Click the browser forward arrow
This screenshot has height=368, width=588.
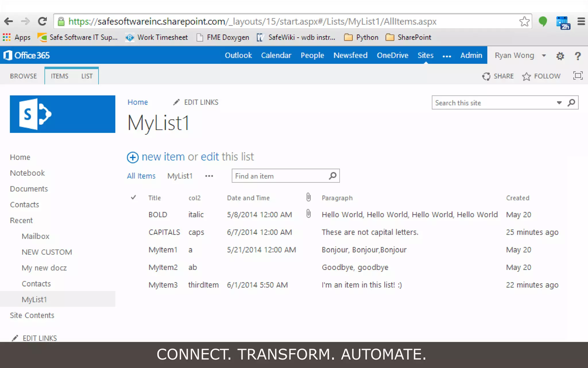coord(25,21)
